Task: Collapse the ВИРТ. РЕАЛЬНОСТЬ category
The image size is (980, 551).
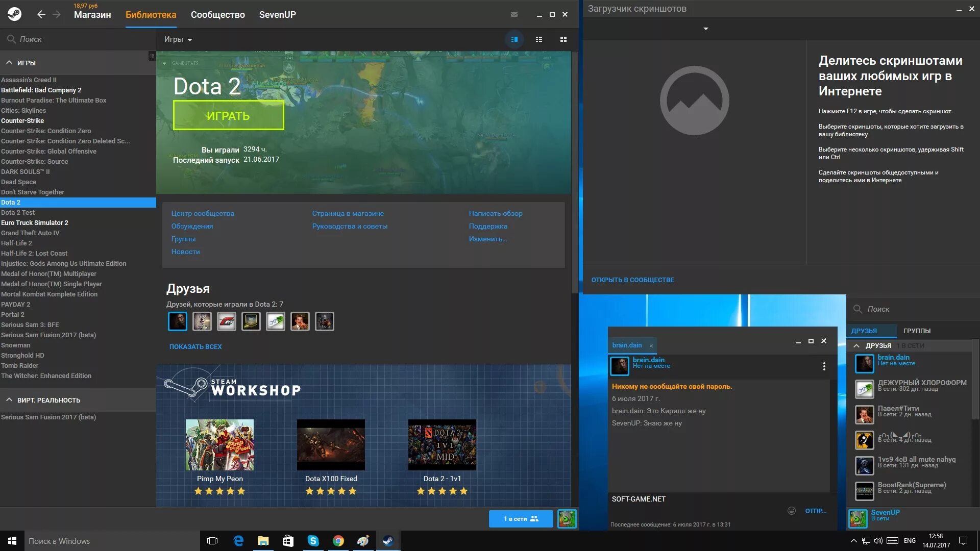Action: coord(9,400)
